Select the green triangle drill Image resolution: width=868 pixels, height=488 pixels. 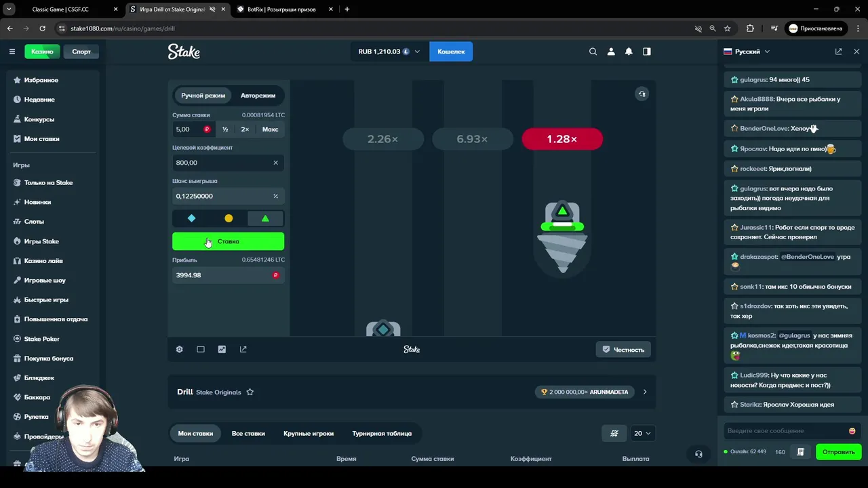coord(265,218)
